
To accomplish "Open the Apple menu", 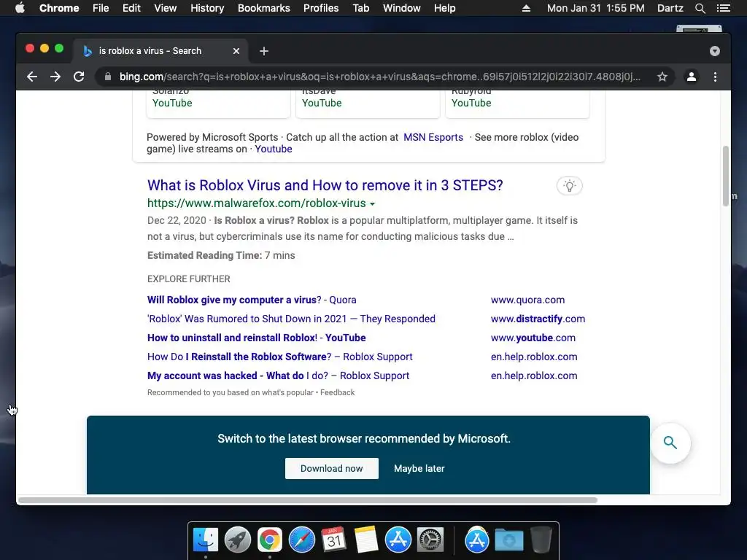I will 20,8.
